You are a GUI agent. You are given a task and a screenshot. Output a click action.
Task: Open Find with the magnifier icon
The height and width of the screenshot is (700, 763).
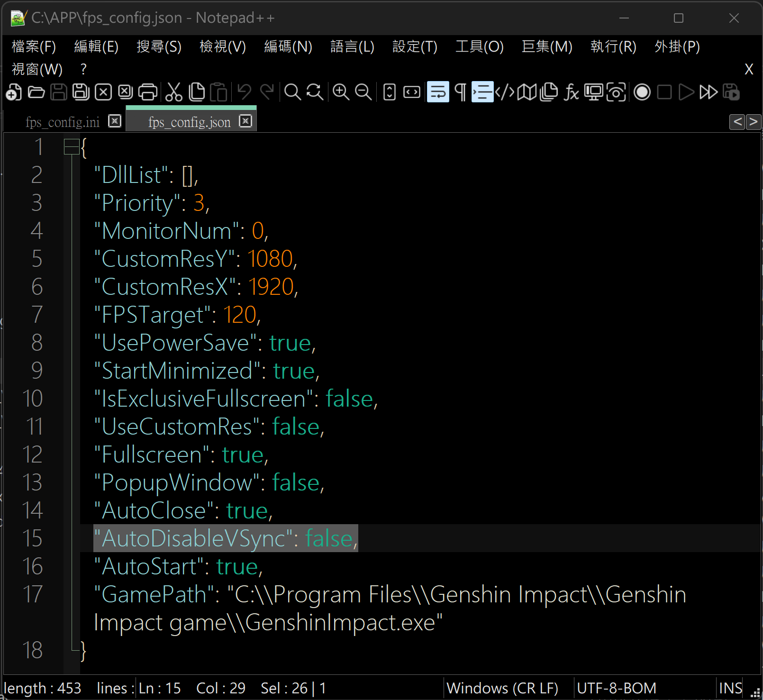click(292, 92)
